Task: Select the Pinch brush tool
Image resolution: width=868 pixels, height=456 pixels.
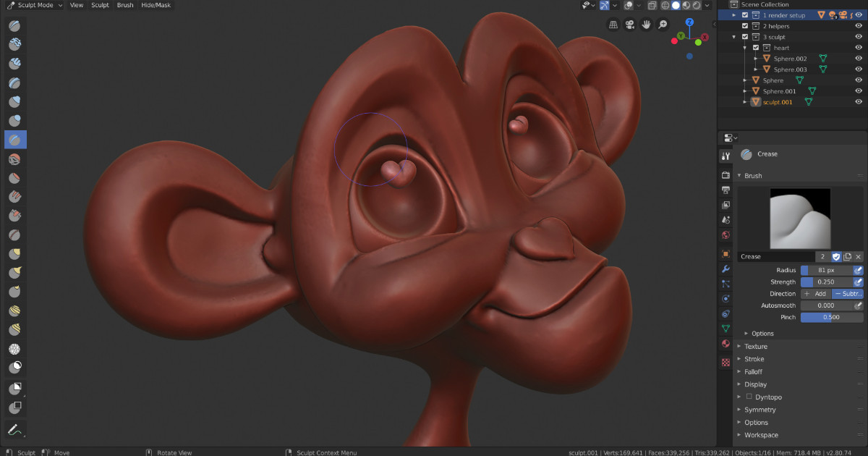Action: 15,235
